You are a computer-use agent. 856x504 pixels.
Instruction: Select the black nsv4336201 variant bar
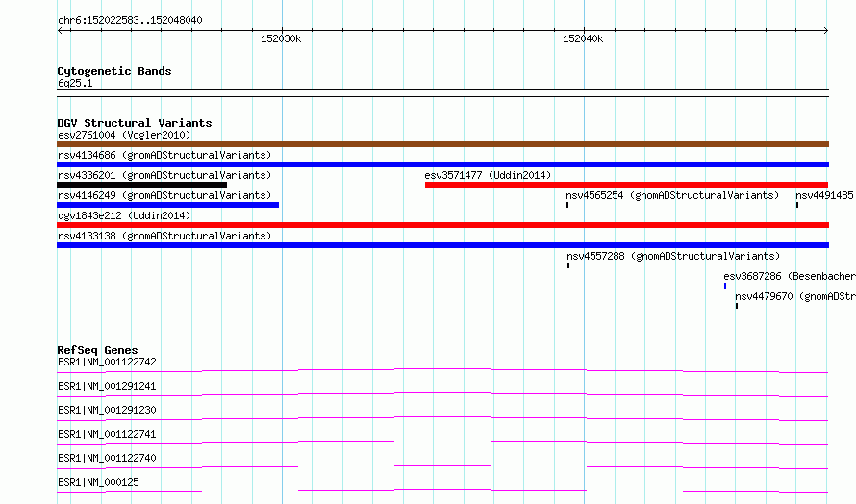[x=142, y=185]
